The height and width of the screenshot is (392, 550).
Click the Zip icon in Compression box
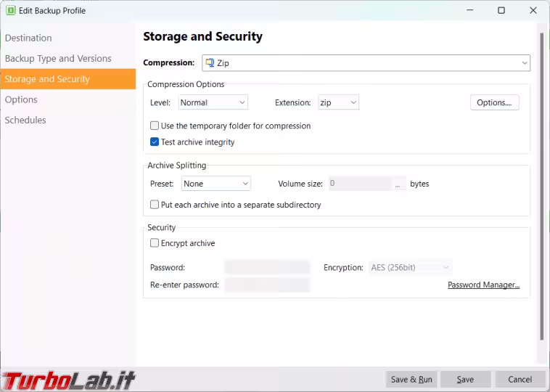click(210, 63)
